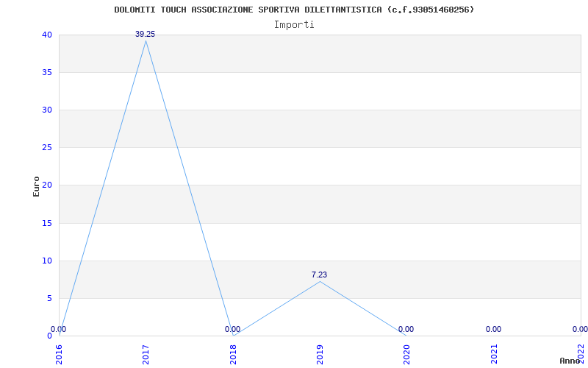The height and width of the screenshot is (368, 588).
Task: Click the 0 y-axis tick label
Action: click(x=49, y=336)
